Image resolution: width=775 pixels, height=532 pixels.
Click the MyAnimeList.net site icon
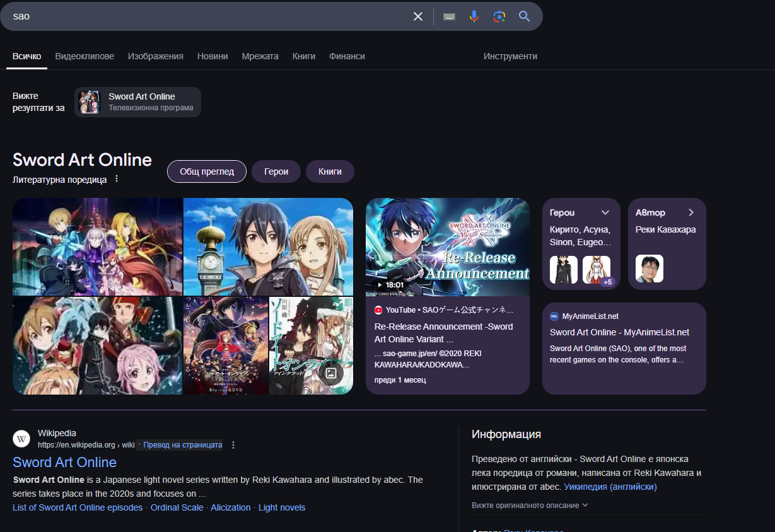tap(554, 316)
